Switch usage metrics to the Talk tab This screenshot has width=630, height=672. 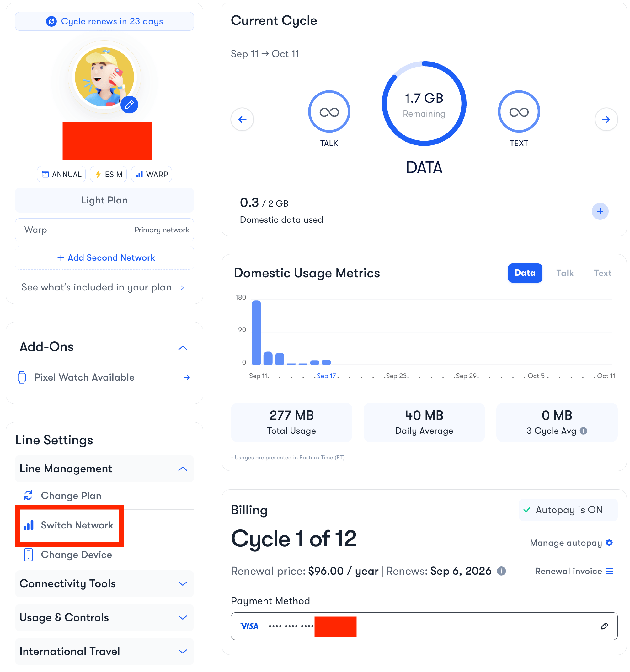[x=565, y=273]
